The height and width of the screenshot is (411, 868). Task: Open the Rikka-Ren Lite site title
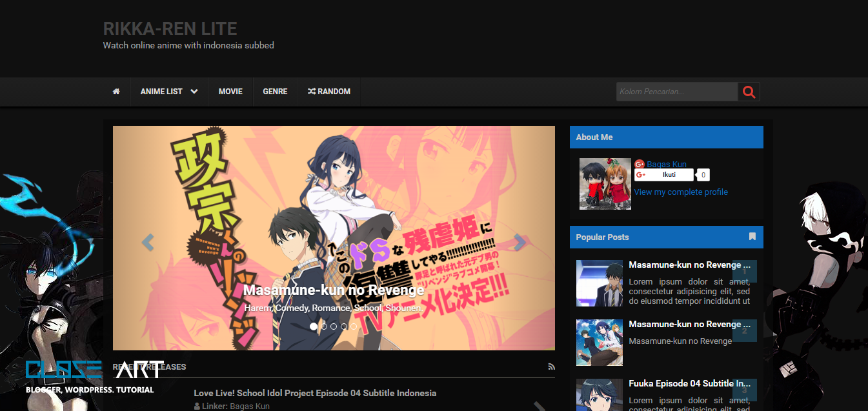pos(170,28)
